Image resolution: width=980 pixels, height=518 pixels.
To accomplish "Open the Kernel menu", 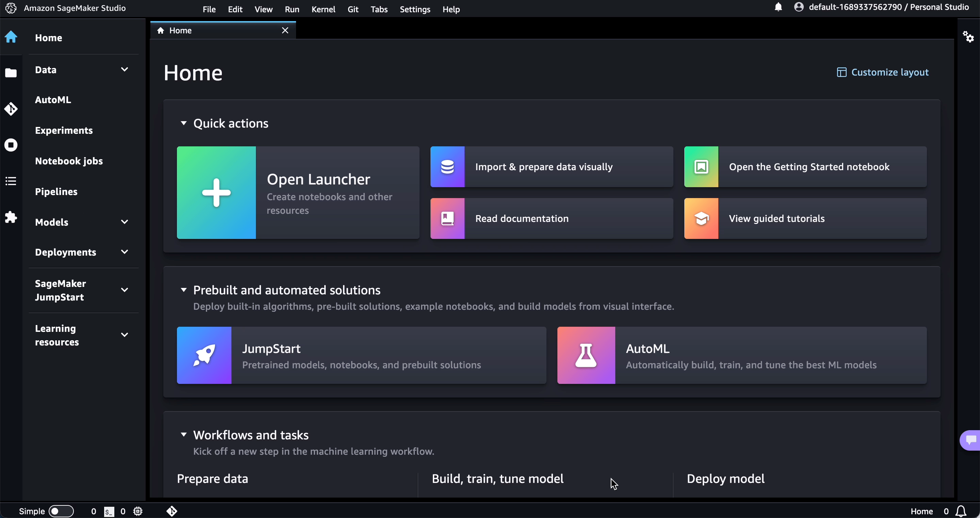I will point(323,9).
